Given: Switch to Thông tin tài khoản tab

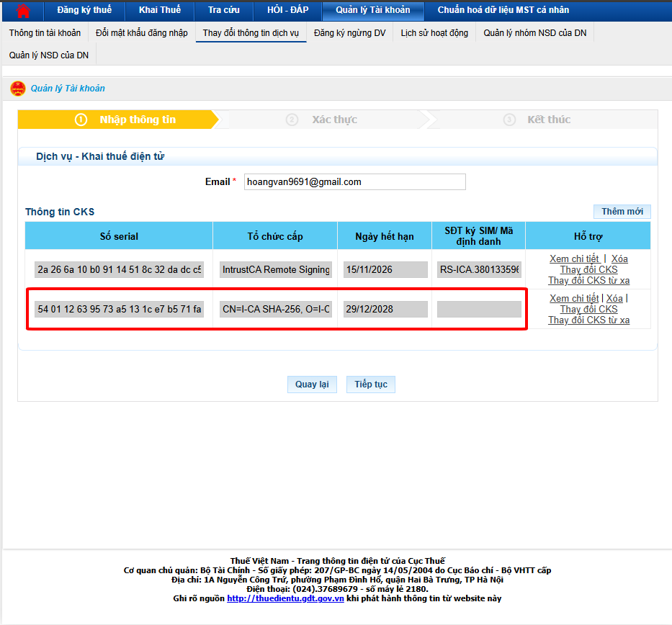Looking at the screenshot, I should (45, 33).
